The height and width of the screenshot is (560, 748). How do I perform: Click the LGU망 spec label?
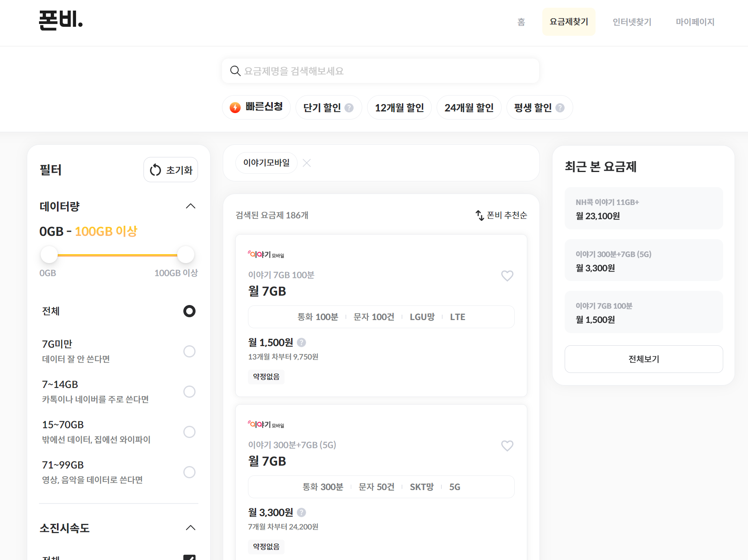point(422,317)
